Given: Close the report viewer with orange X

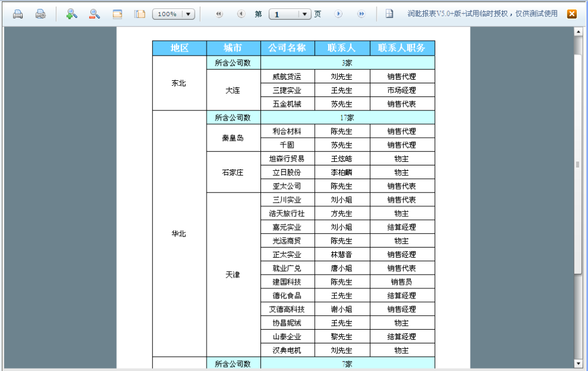Looking at the screenshot, I should (572, 14).
